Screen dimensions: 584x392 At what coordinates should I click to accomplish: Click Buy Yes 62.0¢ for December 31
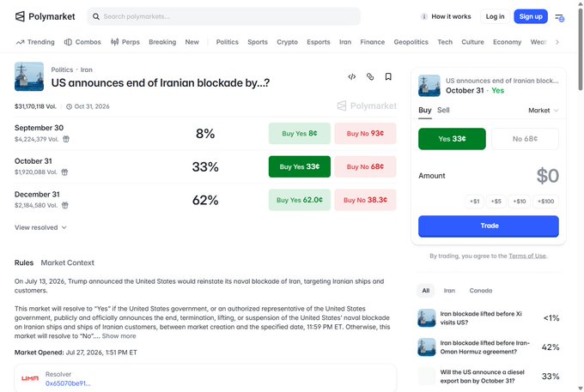(300, 200)
